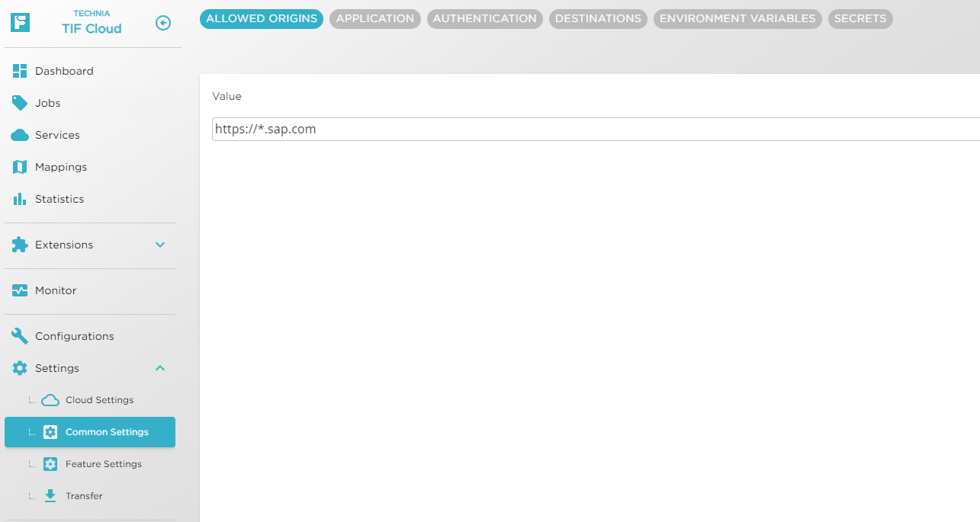The image size is (980, 522).
Task: Switch to the Authentication tab
Action: coord(484,19)
